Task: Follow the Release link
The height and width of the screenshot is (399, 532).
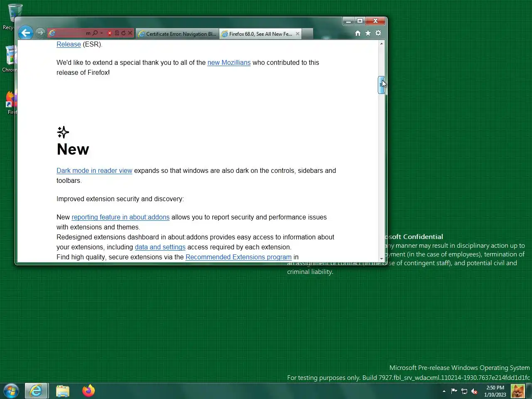Action: coord(69,44)
